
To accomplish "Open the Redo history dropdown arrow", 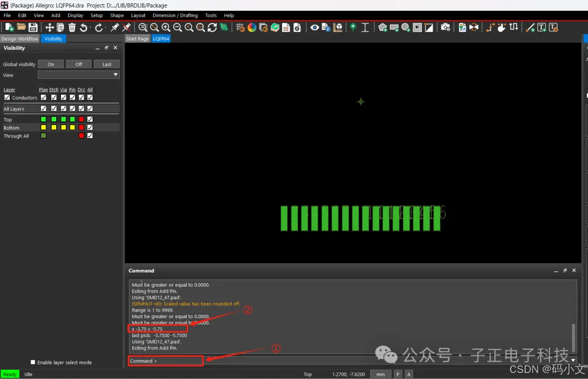I will (x=105, y=28).
